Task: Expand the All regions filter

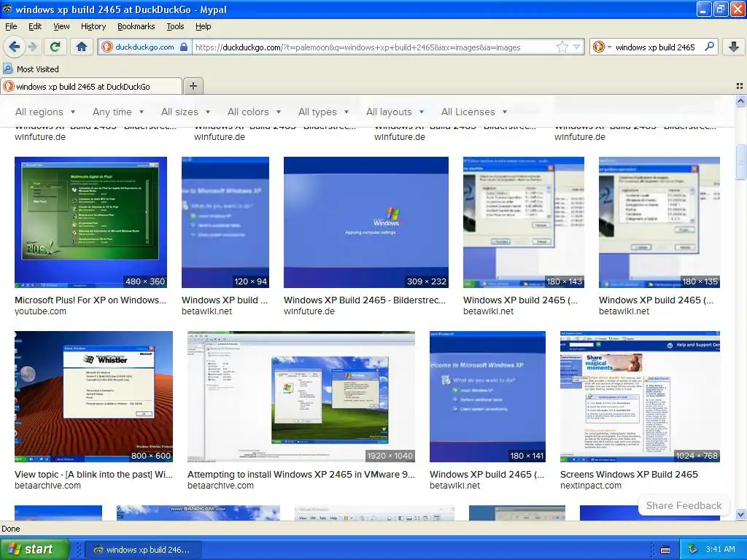Action: pos(45,112)
